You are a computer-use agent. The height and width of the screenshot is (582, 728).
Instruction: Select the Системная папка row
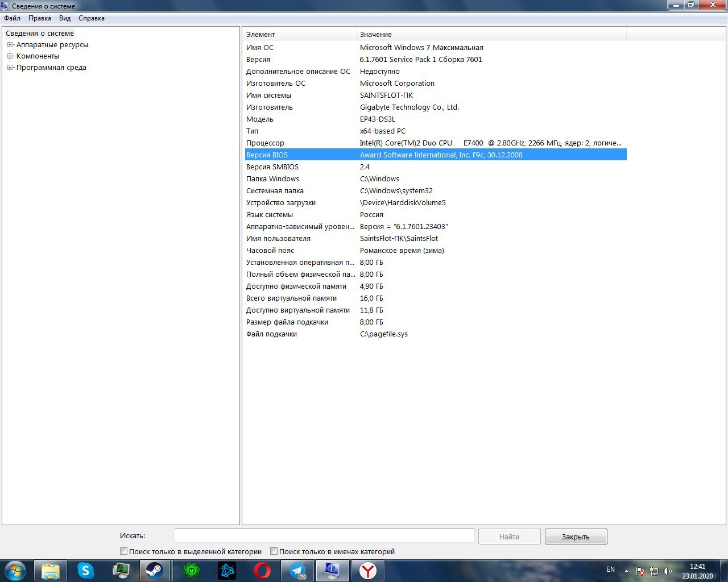point(436,191)
